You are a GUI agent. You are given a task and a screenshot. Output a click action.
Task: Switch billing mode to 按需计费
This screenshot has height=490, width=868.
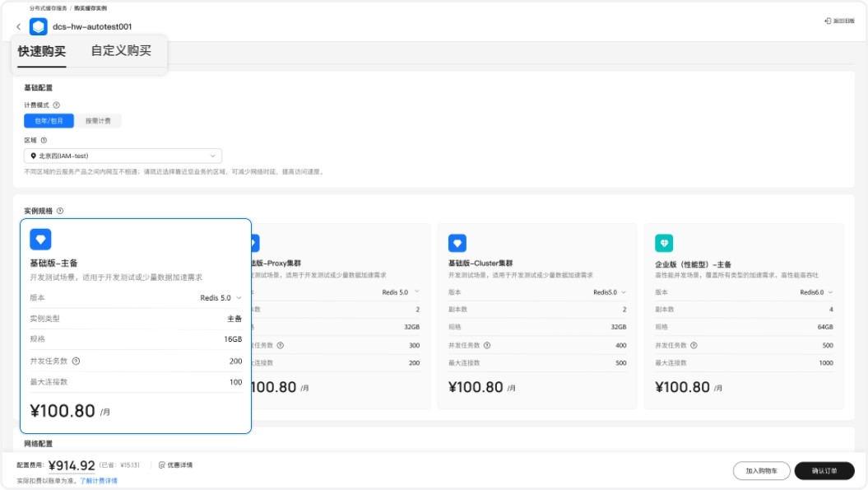click(98, 121)
